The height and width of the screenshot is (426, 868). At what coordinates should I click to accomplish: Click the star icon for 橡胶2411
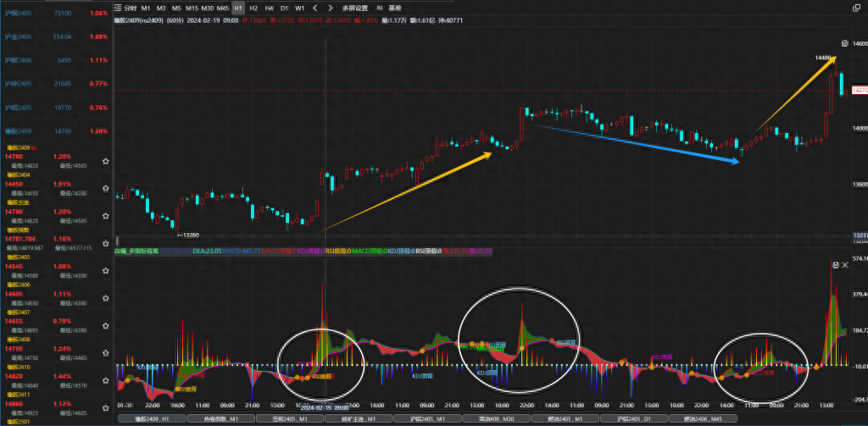point(105,407)
